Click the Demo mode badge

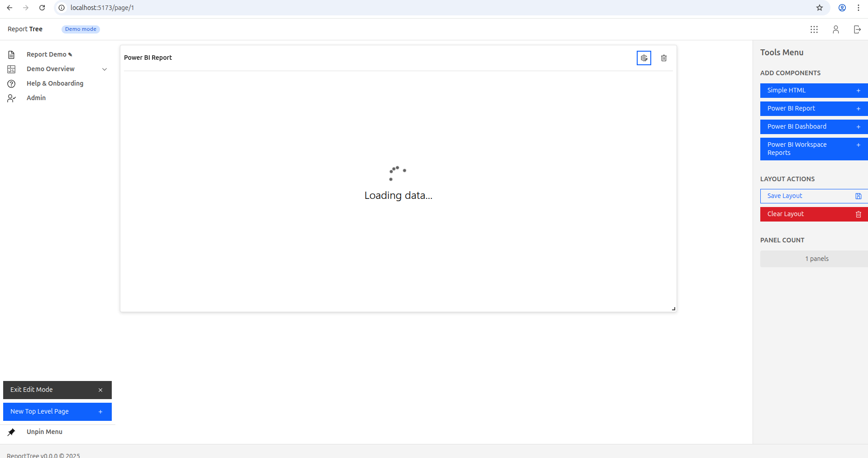81,29
